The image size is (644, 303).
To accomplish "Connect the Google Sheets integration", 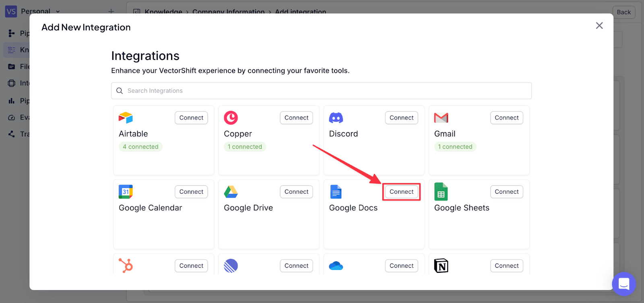I will [x=506, y=192].
